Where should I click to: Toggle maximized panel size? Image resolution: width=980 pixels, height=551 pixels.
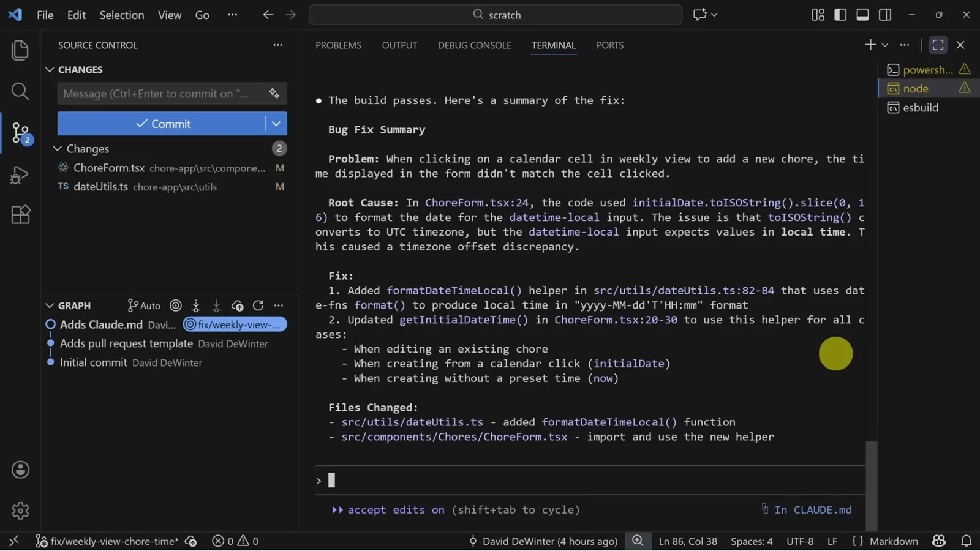(938, 45)
